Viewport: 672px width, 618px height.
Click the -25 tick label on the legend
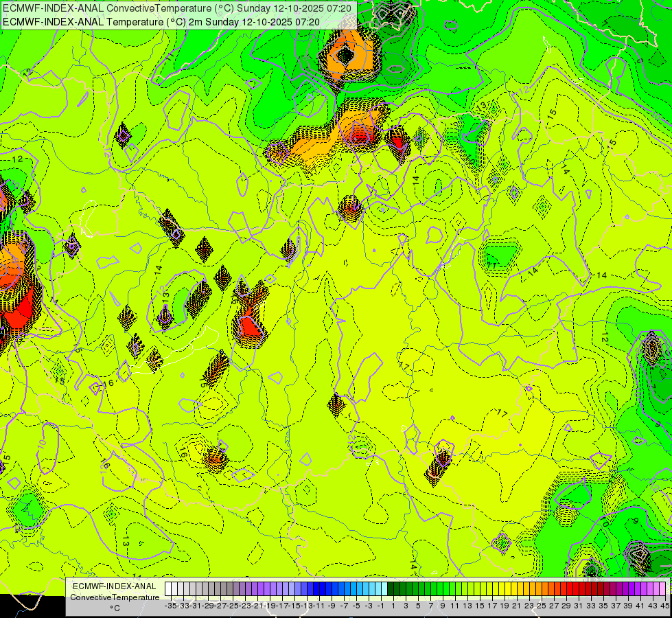point(233,606)
